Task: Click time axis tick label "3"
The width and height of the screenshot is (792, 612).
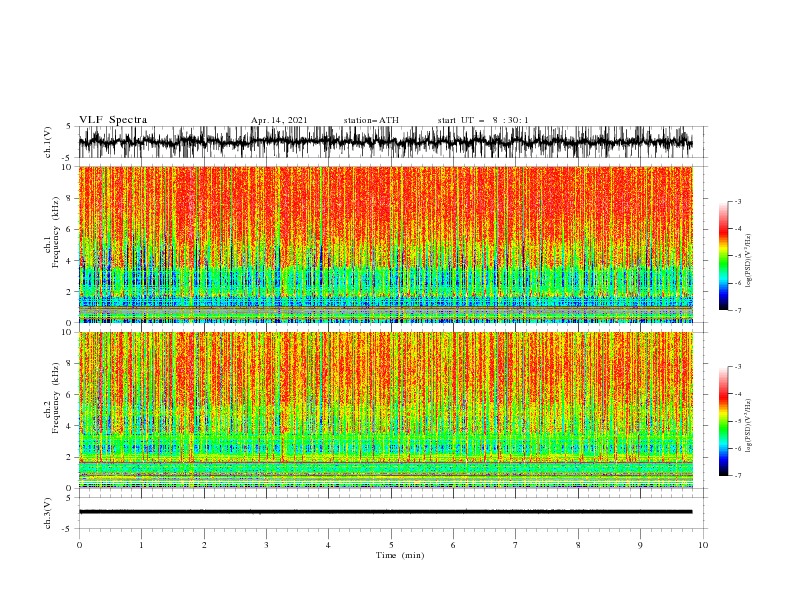Action: [x=266, y=545]
